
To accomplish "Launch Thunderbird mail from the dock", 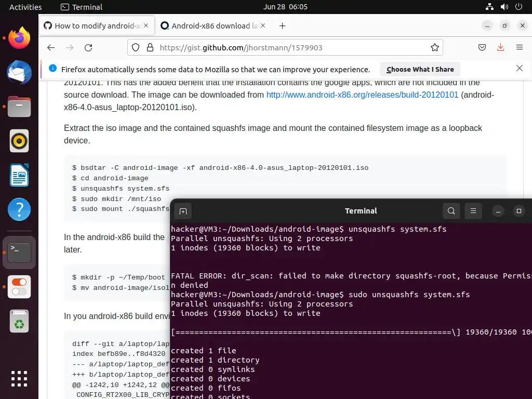I will pos(19,72).
